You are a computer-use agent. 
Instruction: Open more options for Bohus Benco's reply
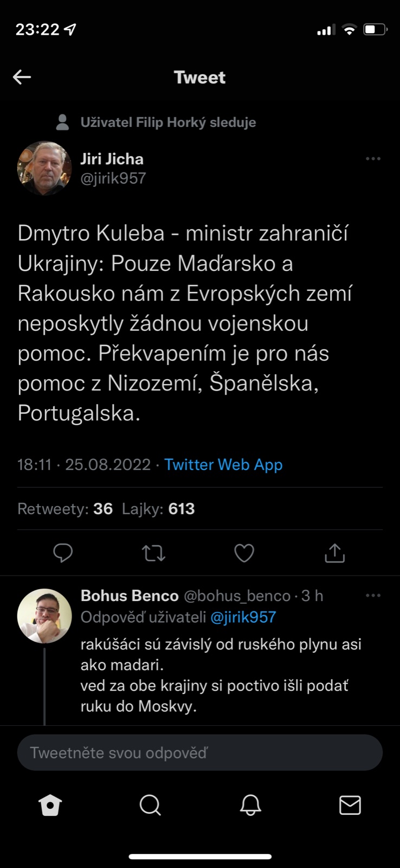(373, 596)
